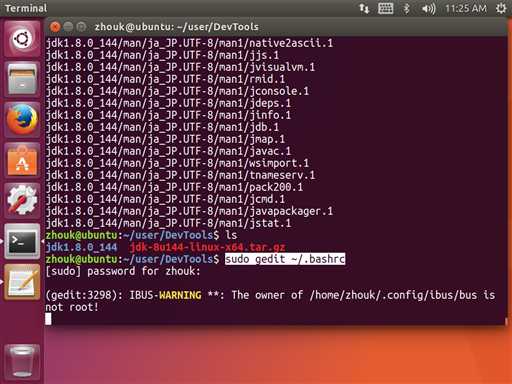Open the Trash from the launcher

tap(22, 362)
